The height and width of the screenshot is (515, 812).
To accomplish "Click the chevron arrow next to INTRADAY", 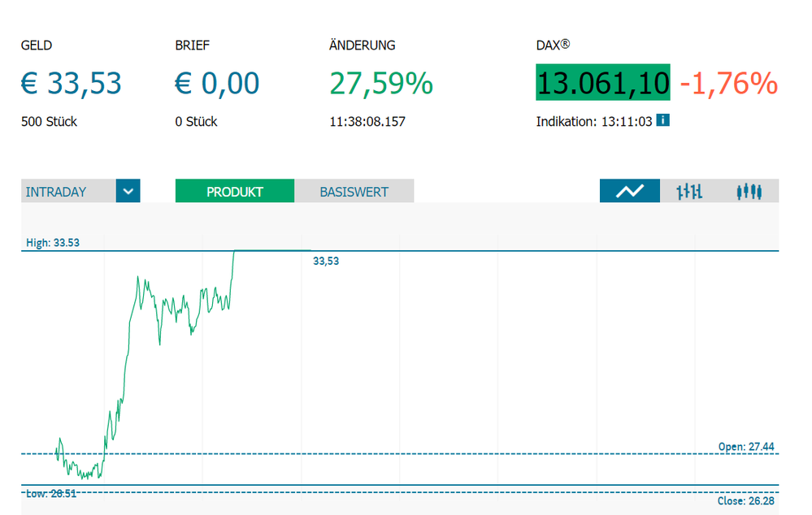I will [x=128, y=192].
